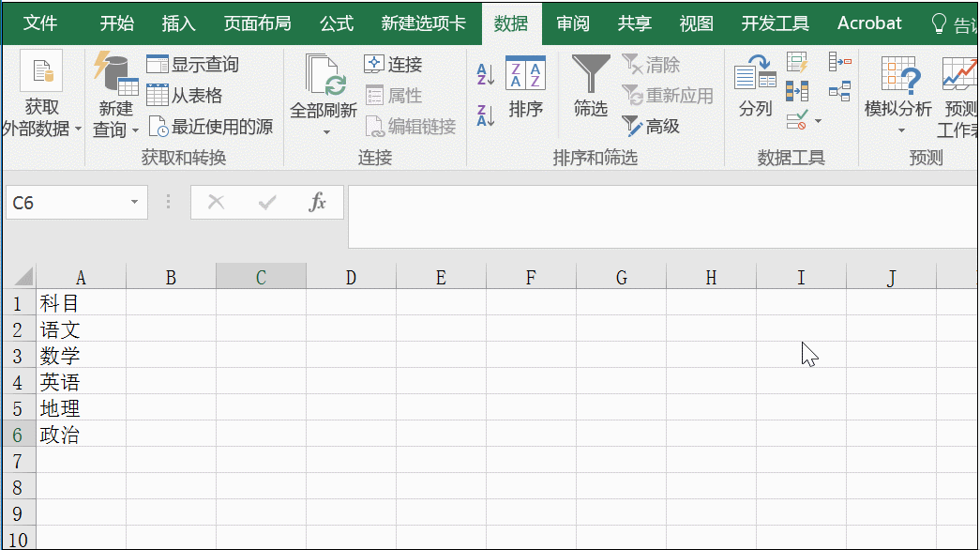The width and height of the screenshot is (980, 550).
Task: Sort descending with the Z-to-A icon
Action: 485,115
